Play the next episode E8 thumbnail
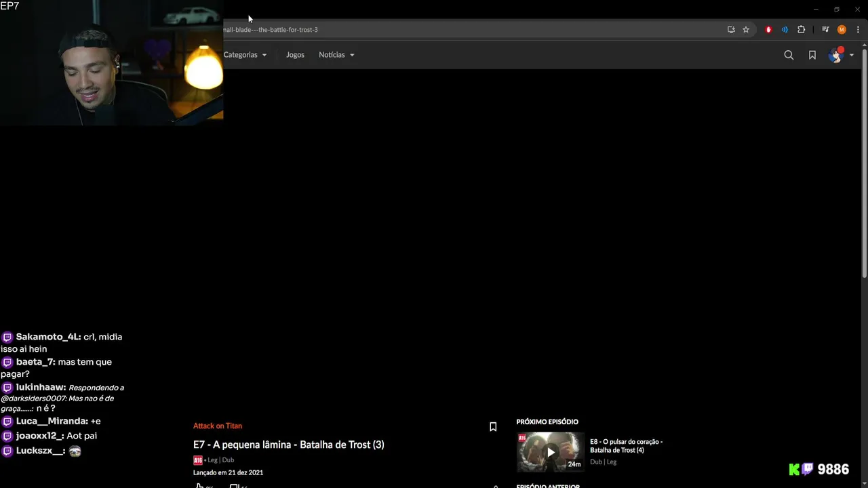Viewport: 868px width, 488px height. pyautogui.click(x=551, y=451)
